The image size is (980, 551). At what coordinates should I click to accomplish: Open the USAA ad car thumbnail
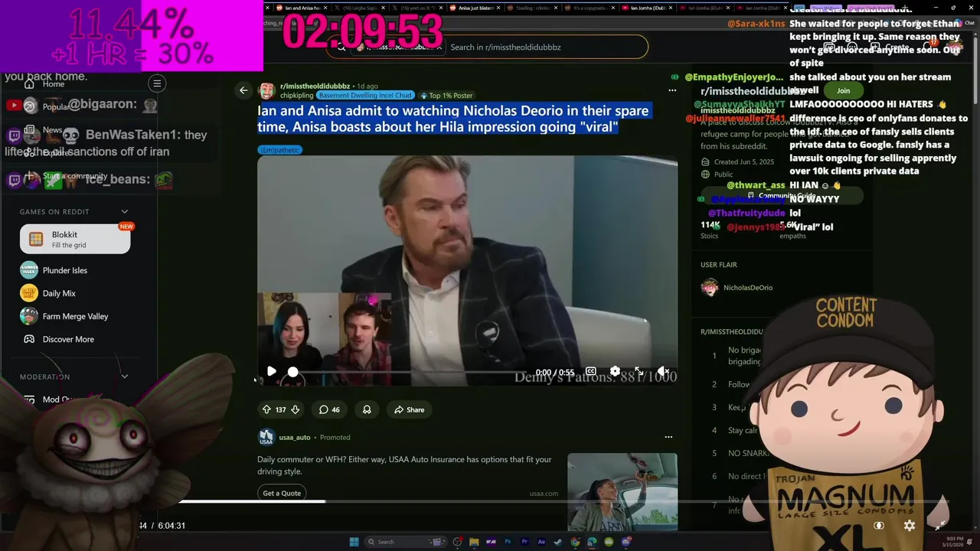[622, 491]
